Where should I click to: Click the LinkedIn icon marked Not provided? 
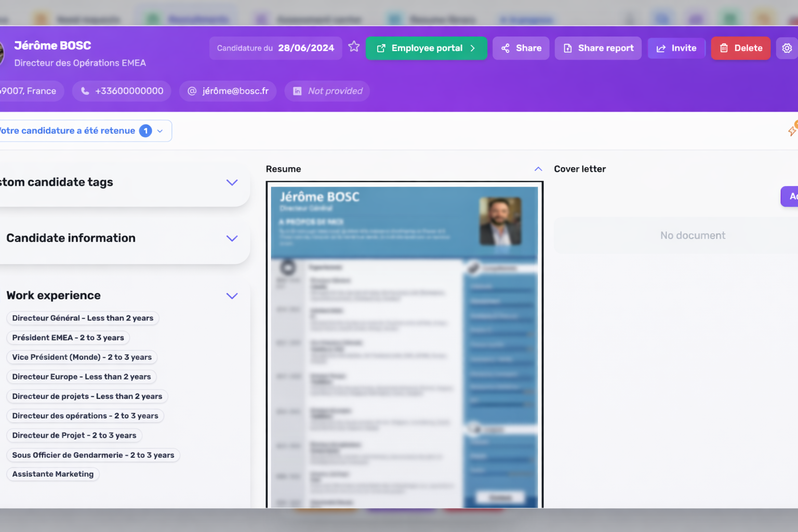click(297, 90)
